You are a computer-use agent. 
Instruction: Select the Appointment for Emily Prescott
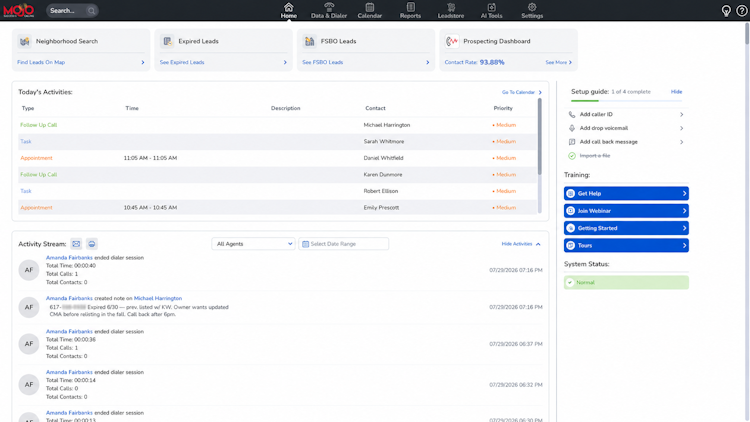277,208
